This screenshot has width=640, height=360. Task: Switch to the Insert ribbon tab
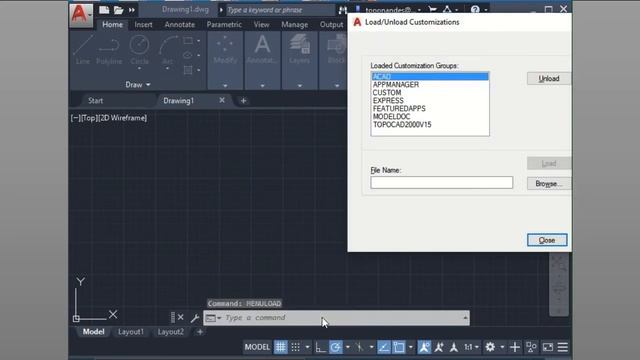[143, 24]
